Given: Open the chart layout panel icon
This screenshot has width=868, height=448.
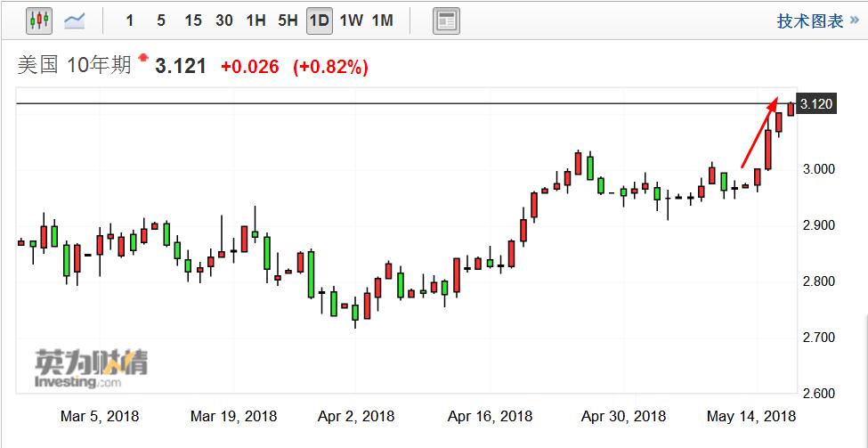Looking at the screenshot, I should 446,21.
